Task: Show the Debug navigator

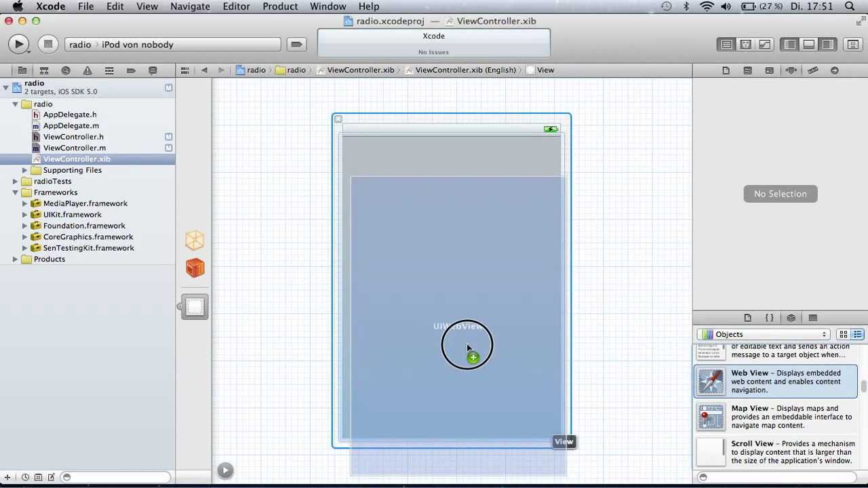Action: tap(109, 70)
